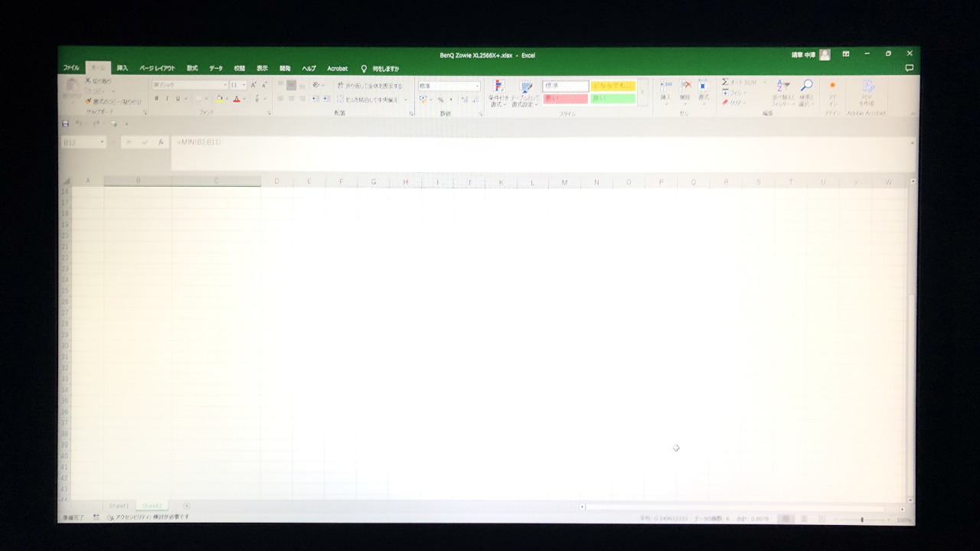Apply the red 悪い (Bad) cell style
Viewport: 980px width, 551px height.
pyautogui.click(x=566, y=99)
